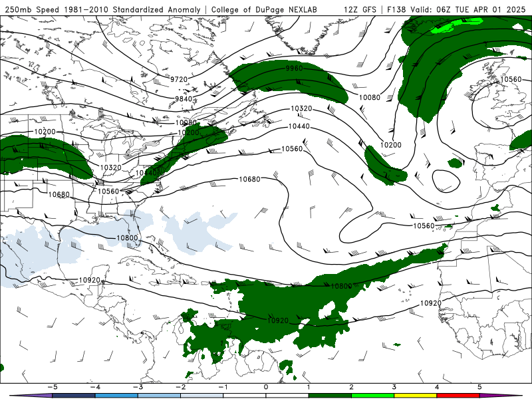Click the "10800" contour label in tropical Atlantic

341,286
